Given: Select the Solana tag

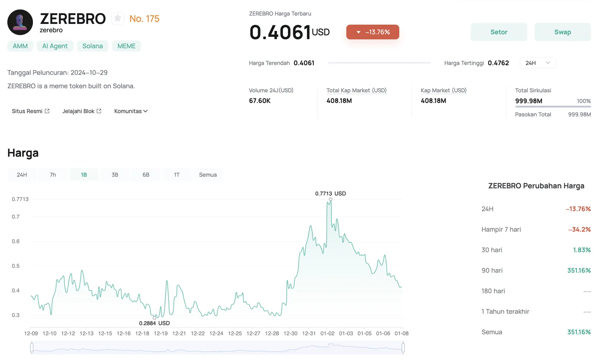Looking at the screenshot, I should tap(93, 46).
